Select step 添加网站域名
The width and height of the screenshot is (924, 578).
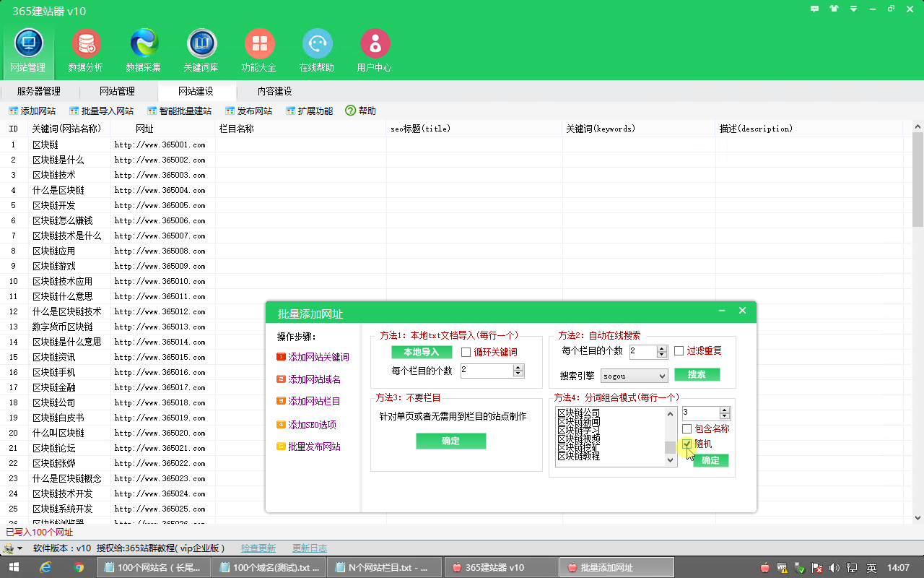pyautogui.click(x=309, y=380)
